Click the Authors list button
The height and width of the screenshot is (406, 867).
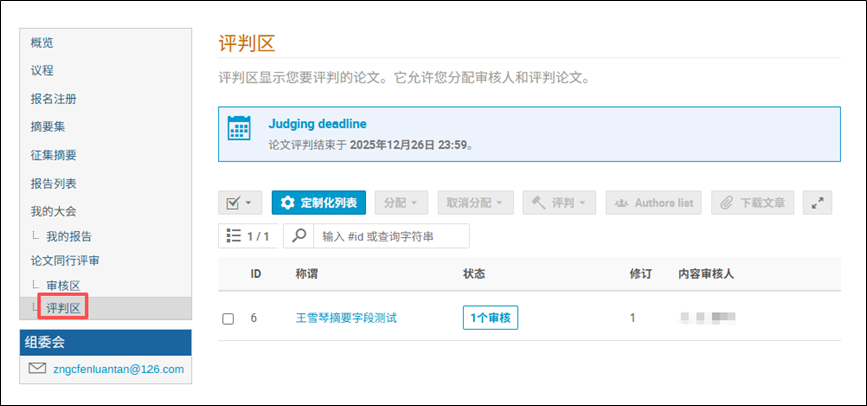(x=654, y=203)
